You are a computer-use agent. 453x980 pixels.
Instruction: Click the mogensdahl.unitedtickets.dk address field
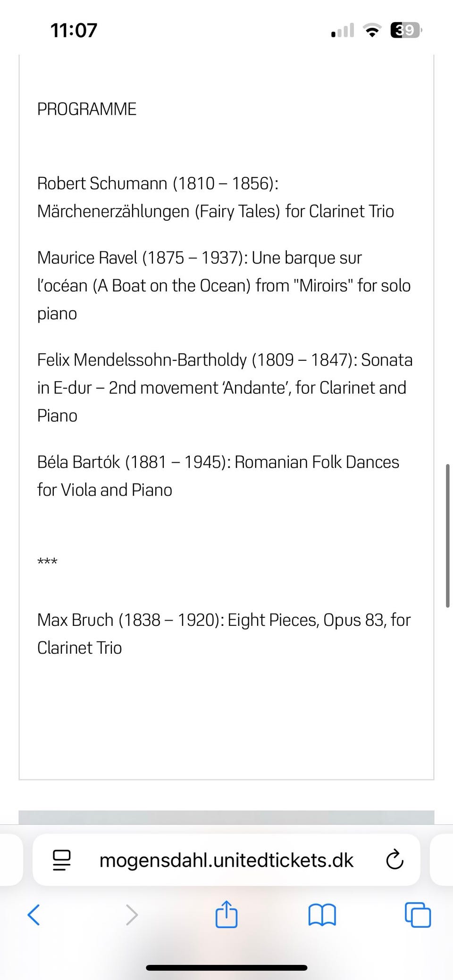point(226,861)
